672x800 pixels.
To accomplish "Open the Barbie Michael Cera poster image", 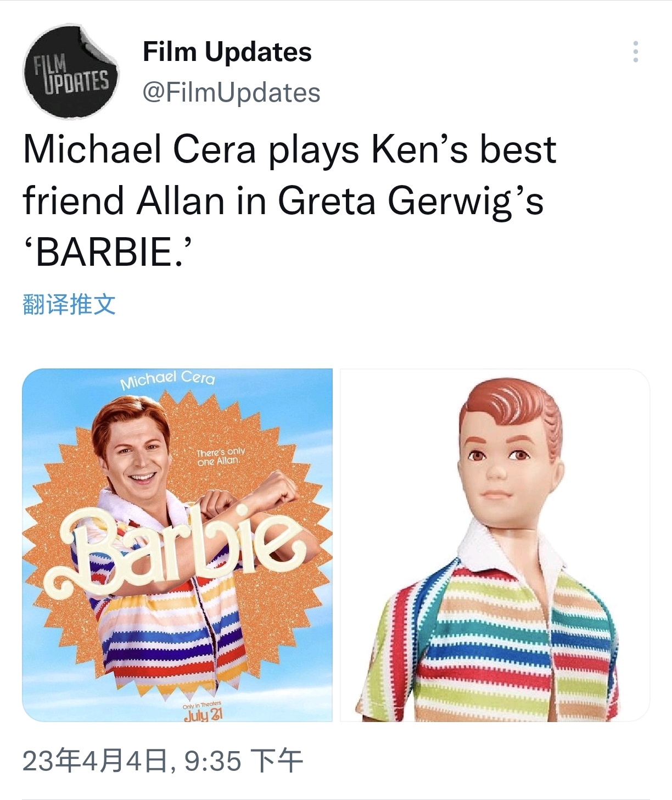I will coord(177,545).
